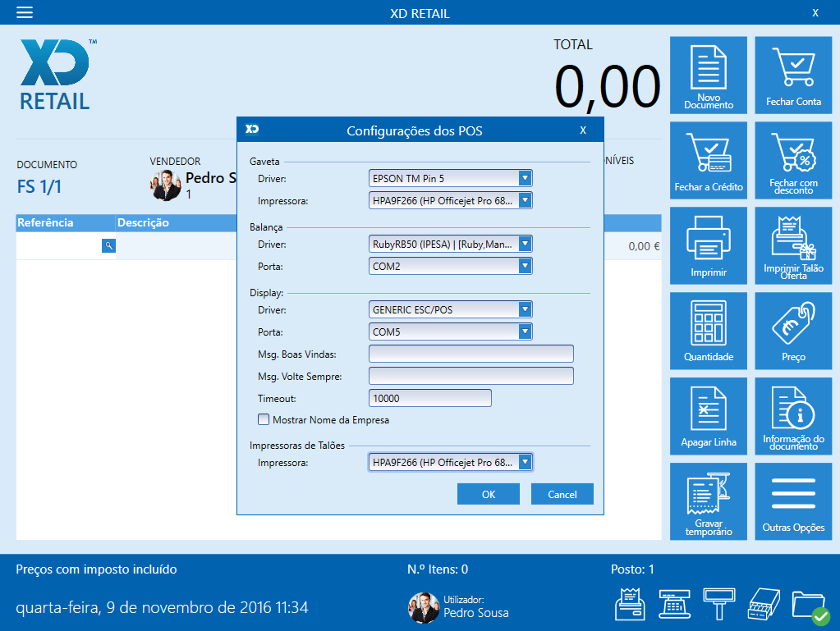Open the hamburger menu in title bar
840x631 pixels.
[x=25, y=12]
